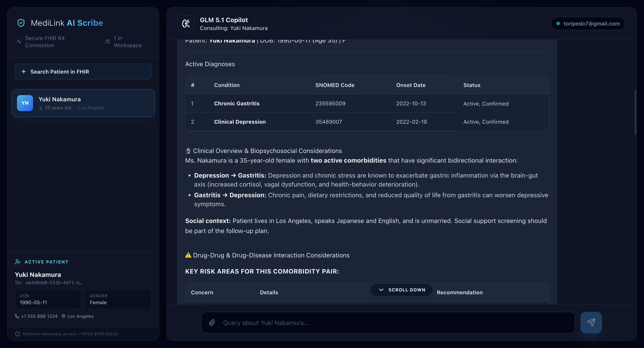Viewport: 644px width, 348px height.
Task: Open Search Patient in FHIR
Action: pos(83,72)
